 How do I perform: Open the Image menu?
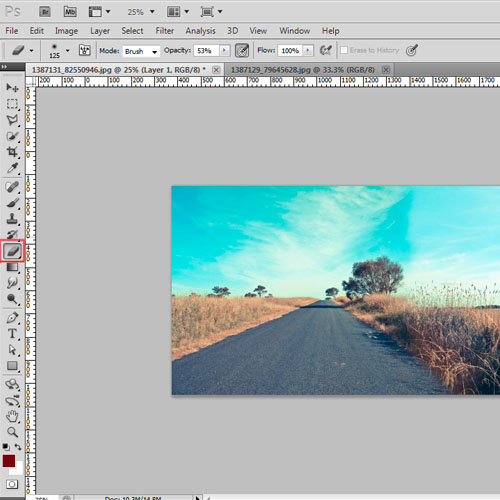click(x=66, y=31)
